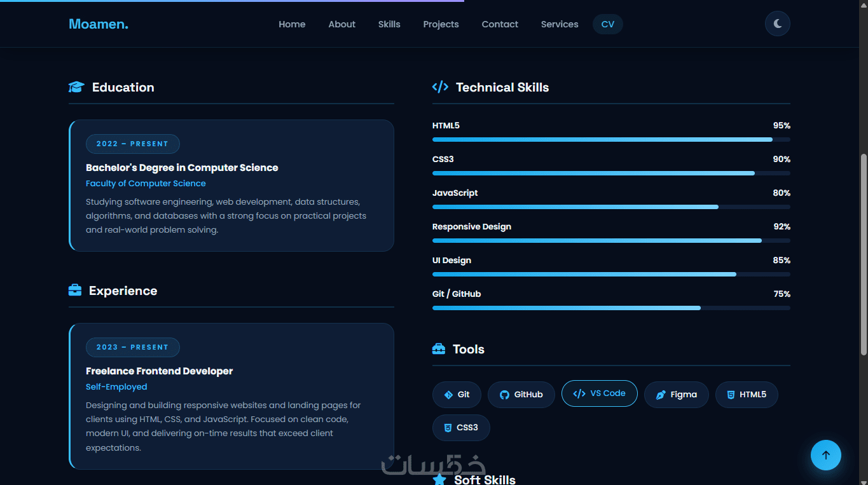Screen dimensions: 868x485
Task: Click Faculty of Computer Science text
Action: pyautogui.click(x=146, y=183)
